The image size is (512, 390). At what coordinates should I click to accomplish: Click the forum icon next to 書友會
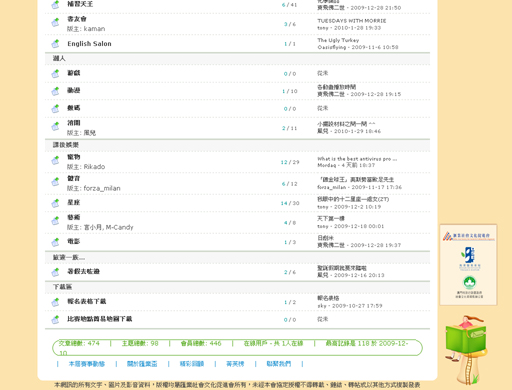[55, 22]
